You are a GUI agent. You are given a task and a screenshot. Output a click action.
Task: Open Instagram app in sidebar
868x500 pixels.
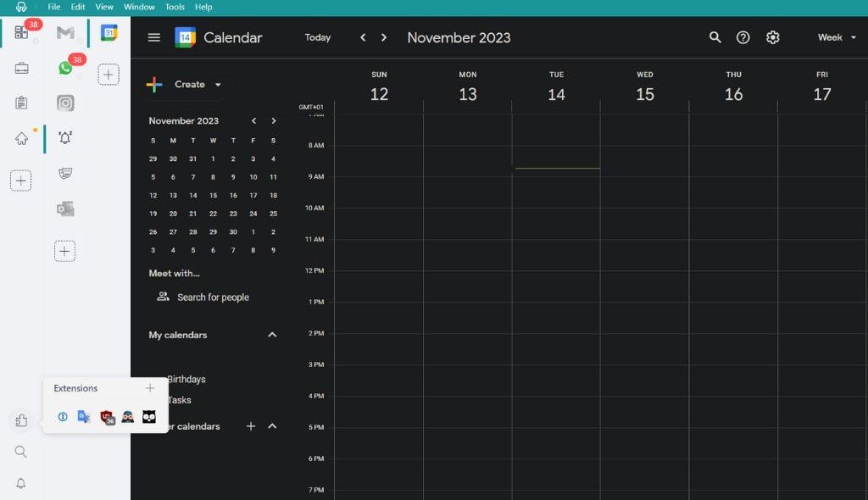pos(65,103)
